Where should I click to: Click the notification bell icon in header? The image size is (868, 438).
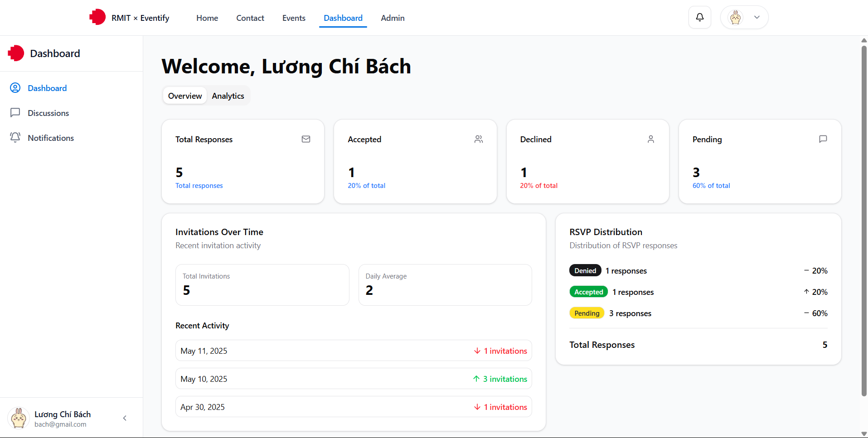[699, 17]
